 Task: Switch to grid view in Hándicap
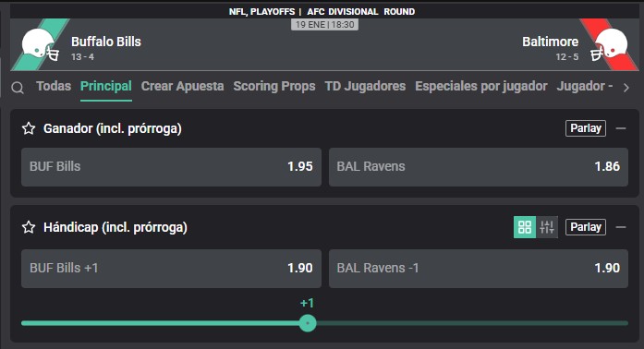coord(525,227)
